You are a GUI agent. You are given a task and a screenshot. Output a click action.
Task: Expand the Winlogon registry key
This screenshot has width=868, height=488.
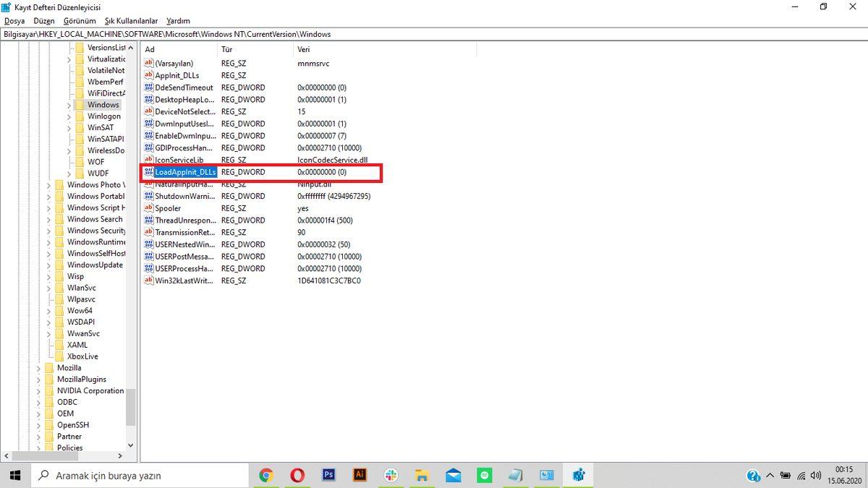pyautogui.click(x=69, y=116)
